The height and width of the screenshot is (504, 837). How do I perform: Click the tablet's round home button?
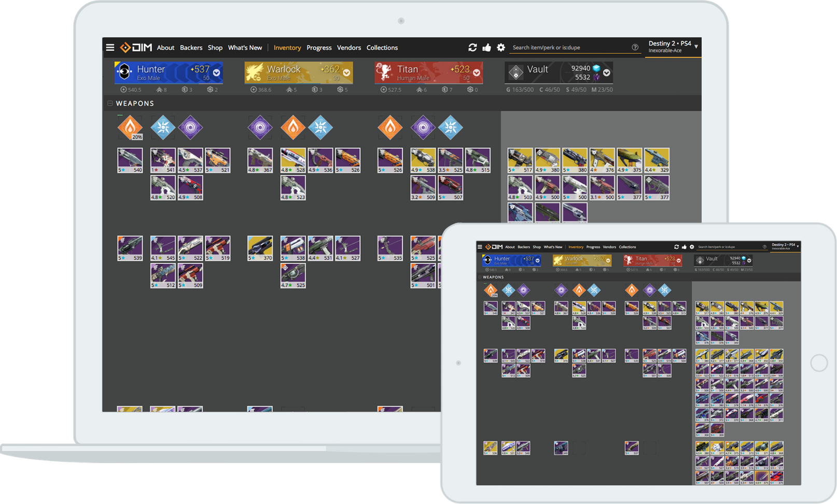click(x=819, y=363)
